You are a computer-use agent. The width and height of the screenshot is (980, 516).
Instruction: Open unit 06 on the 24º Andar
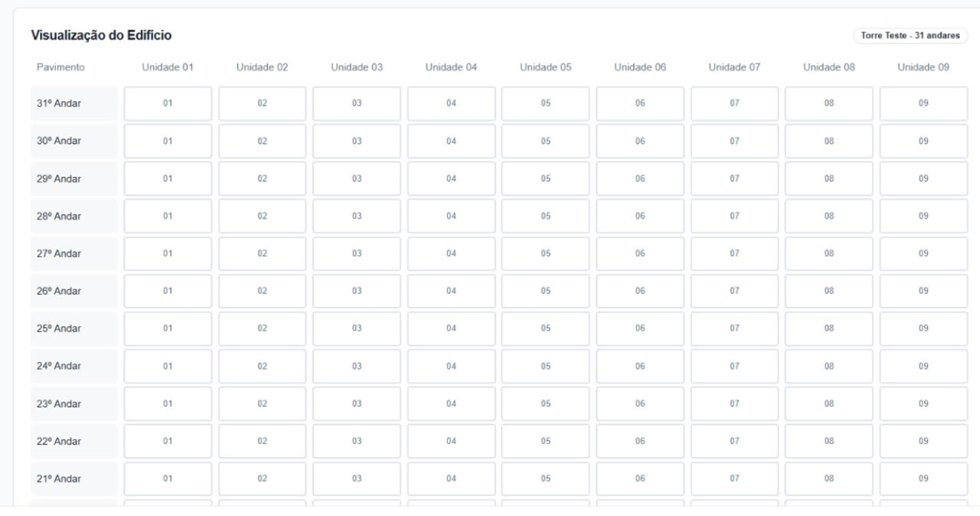click(640, 366)
